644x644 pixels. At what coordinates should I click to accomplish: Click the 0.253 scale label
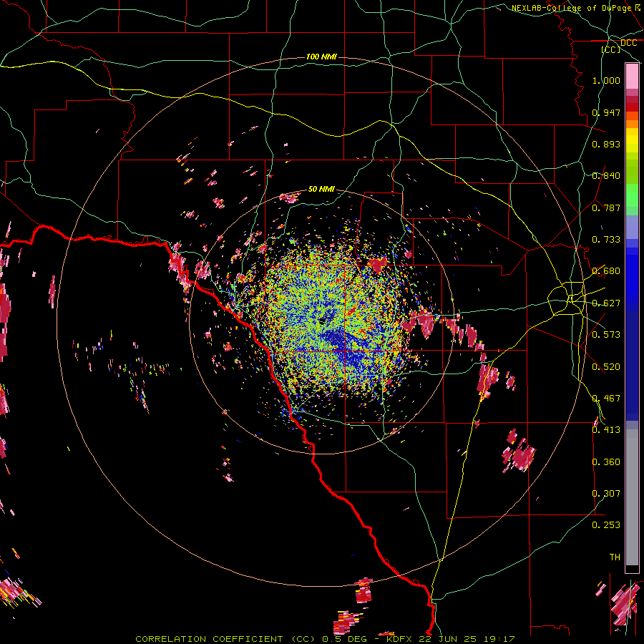[606, 525]
